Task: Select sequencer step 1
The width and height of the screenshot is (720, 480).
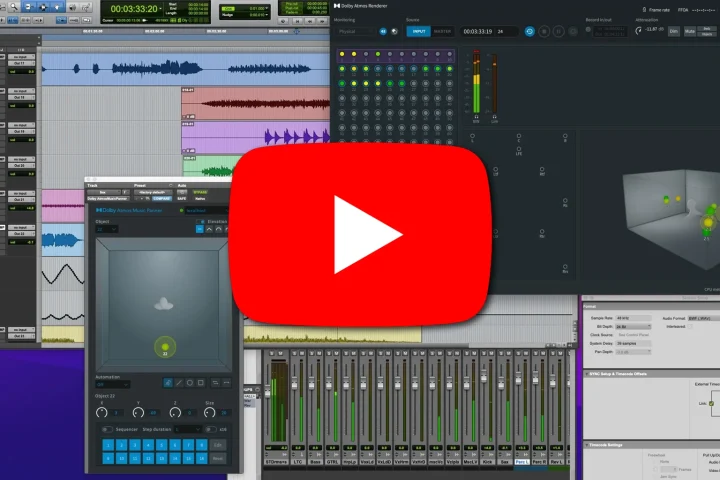Action: point(108,445)
